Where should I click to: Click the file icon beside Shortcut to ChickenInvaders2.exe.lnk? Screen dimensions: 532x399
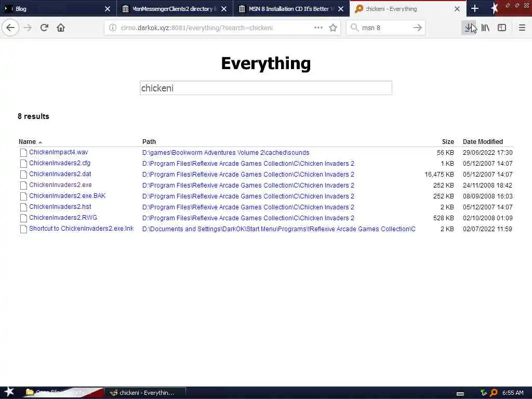[x=23, y=229]
